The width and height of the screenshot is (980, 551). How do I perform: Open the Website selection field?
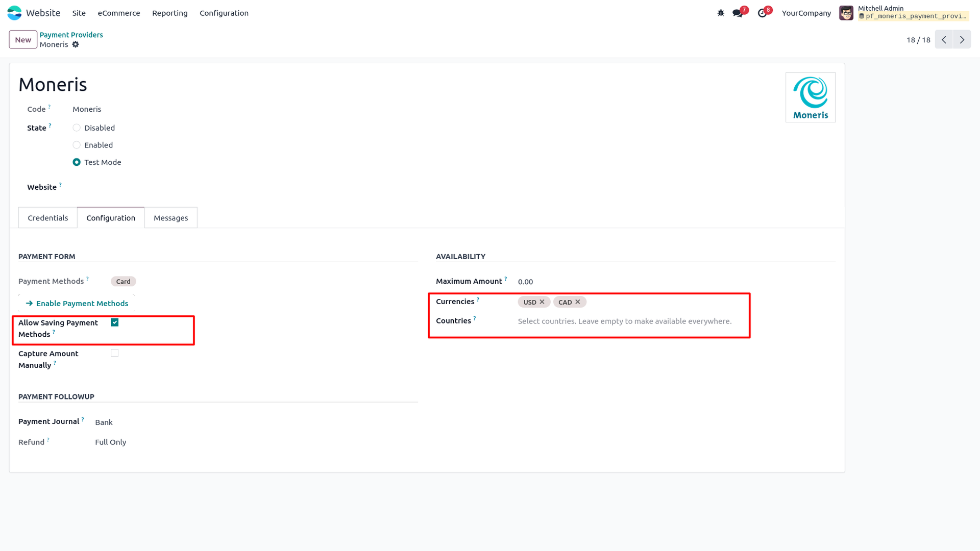coord(245,187)
